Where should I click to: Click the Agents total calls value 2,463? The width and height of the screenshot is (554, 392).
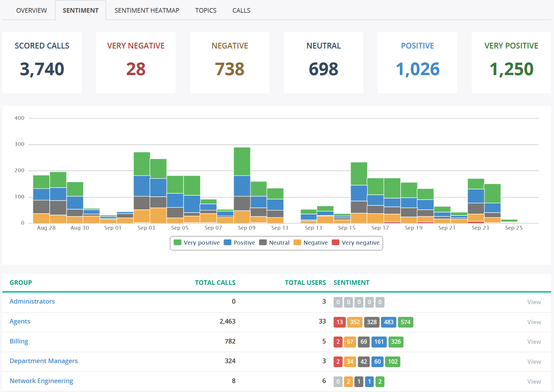pyautogui.click(x=227, y=321)
